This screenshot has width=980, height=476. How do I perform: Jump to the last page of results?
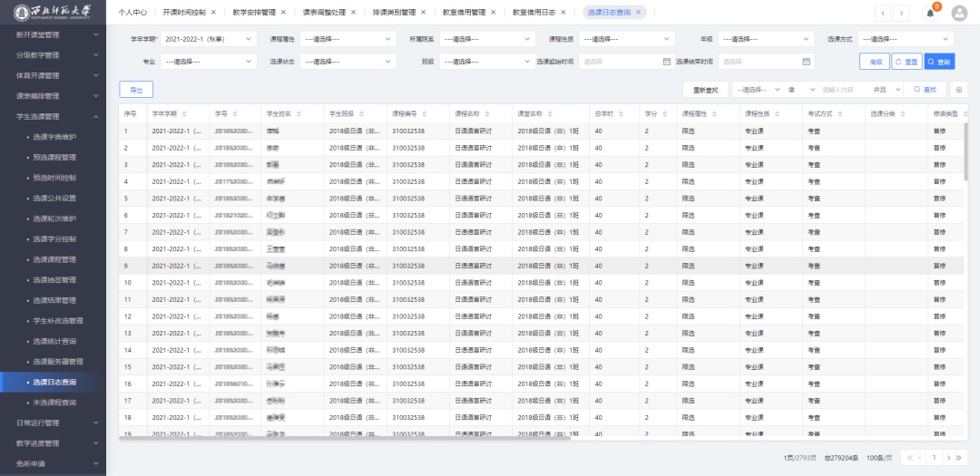(x=961, y=458)
